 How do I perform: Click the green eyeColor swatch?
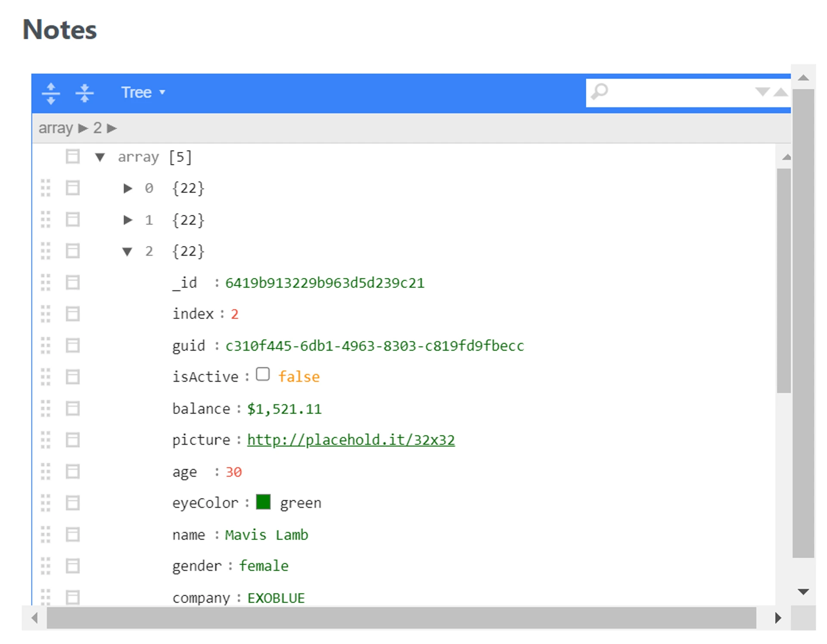tap(263, 502)
